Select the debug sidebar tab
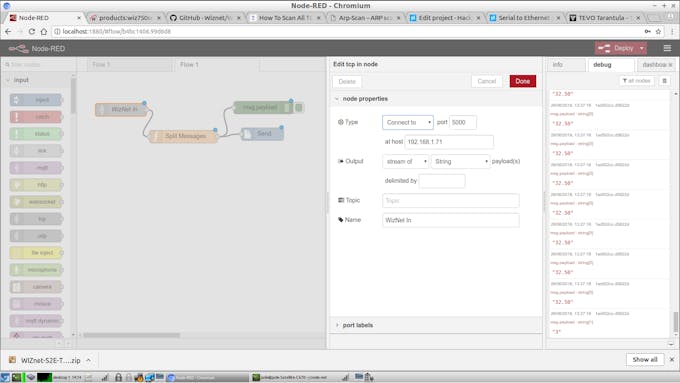This screenshot has height=383, width=680. 610,65
